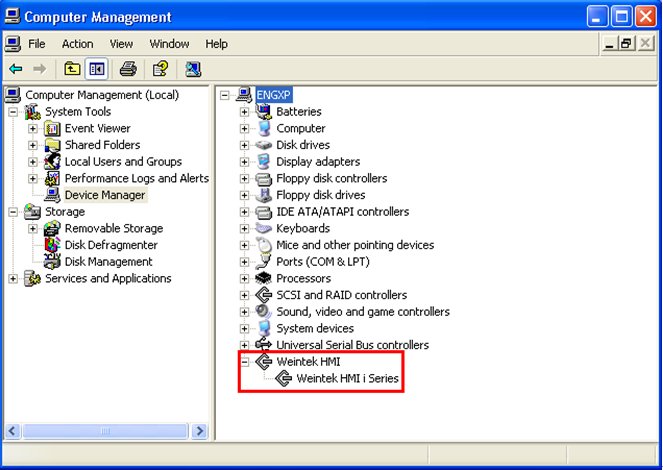
Task: Open the View menu
Action: pos(121,44)
